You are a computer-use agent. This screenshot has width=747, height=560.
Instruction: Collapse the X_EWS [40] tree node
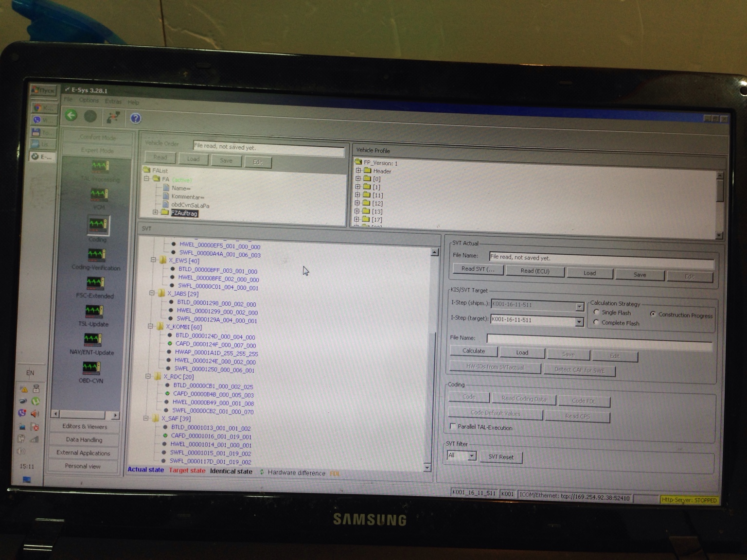click(153, 260)
